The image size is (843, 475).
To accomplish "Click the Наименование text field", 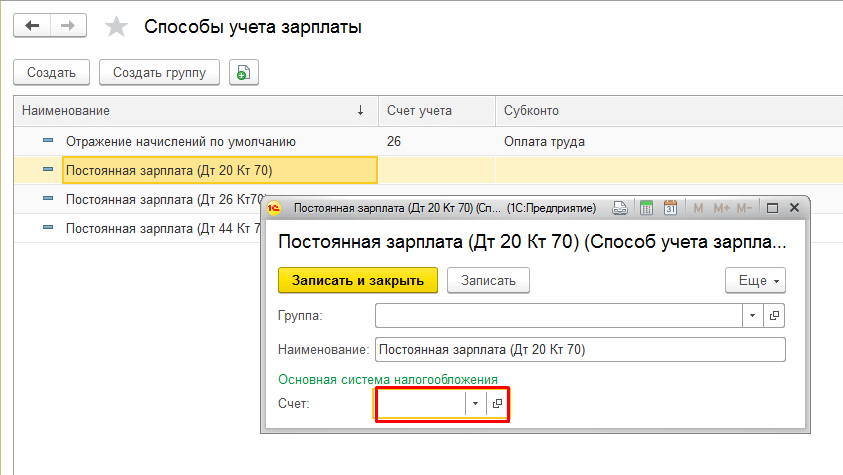I will coord(580,350).
